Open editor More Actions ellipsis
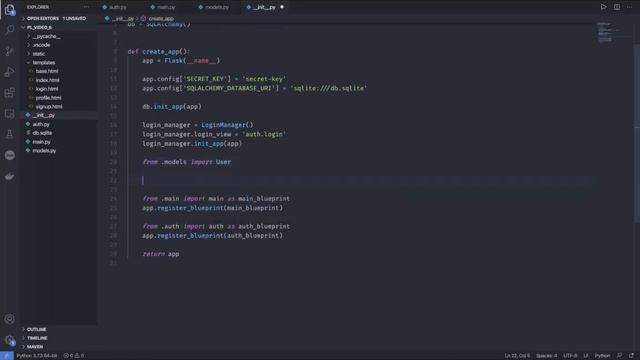This screenshot has height=360, width=640. point(629,7)
